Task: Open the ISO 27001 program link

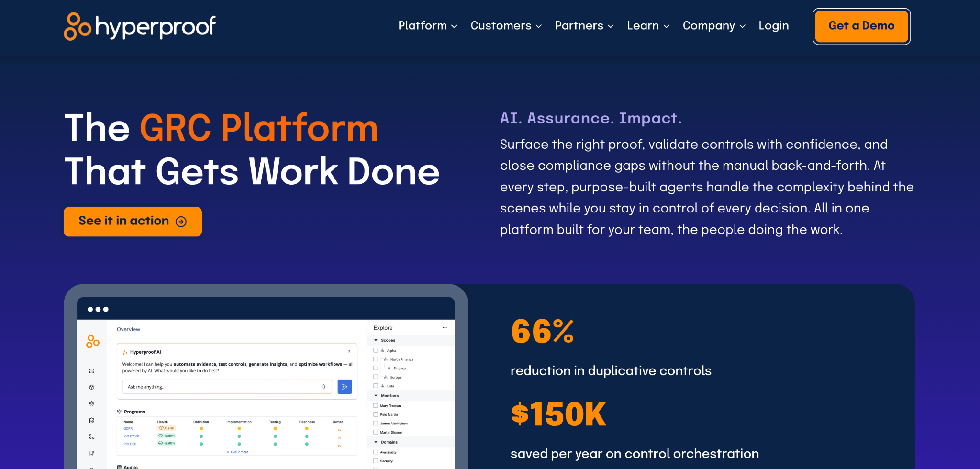Action: tap(132, 436)
